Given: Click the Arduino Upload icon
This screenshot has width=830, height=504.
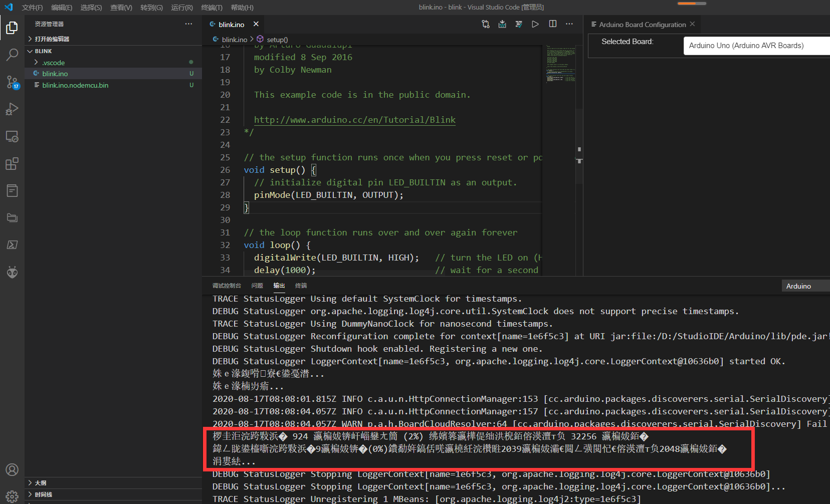Looking at the screenshot, I should pyautogui.click(x=502, y=24).
